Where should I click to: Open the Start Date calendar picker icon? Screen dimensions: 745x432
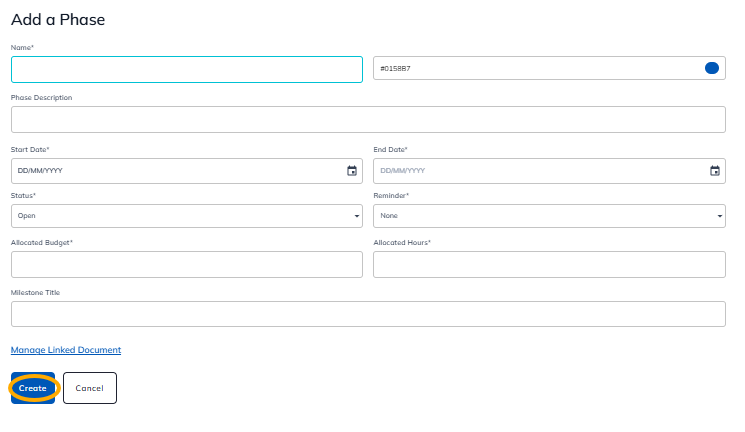352,171
